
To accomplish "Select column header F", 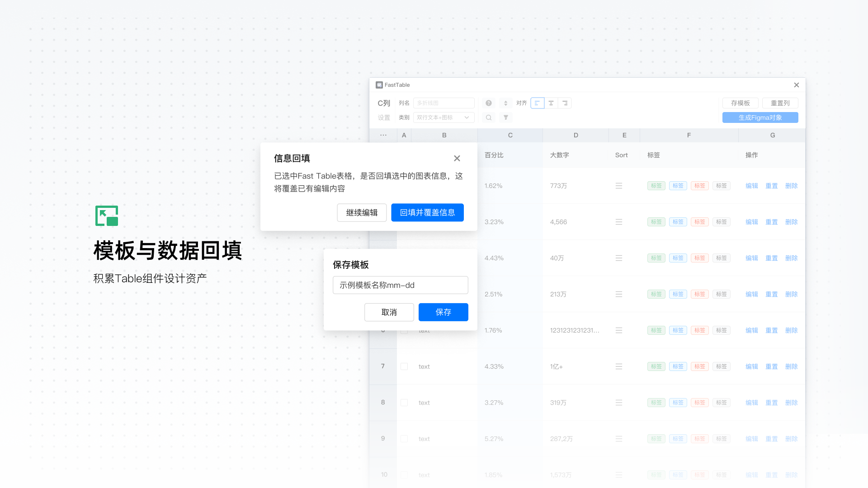I will point(689,135).
